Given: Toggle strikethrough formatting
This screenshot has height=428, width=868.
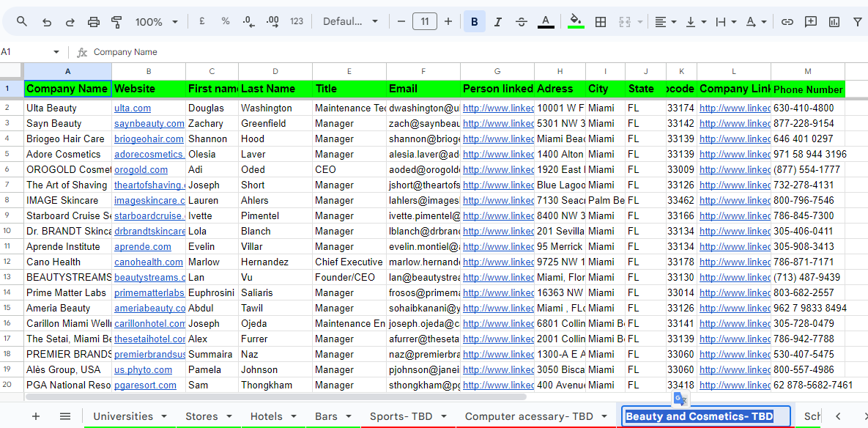Looking at the screenshot, I should [522, 22].
